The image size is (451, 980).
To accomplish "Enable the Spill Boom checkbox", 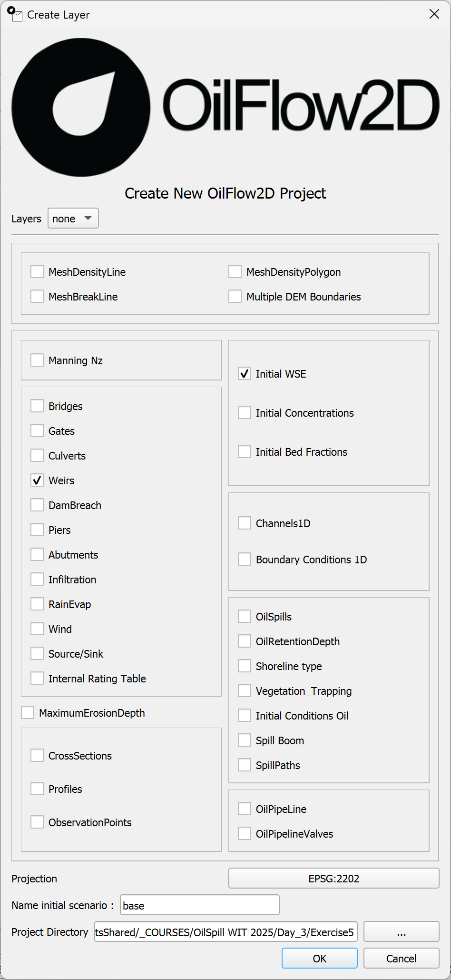I will (245, 740).
